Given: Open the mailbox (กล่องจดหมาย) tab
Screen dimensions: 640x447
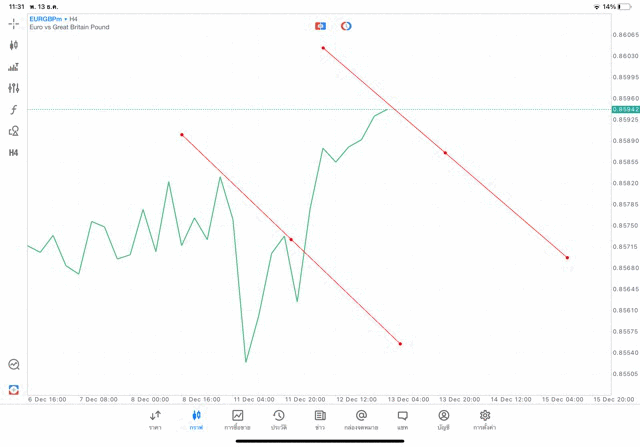Looking at the screenshot, I should [x=361, y=419].
